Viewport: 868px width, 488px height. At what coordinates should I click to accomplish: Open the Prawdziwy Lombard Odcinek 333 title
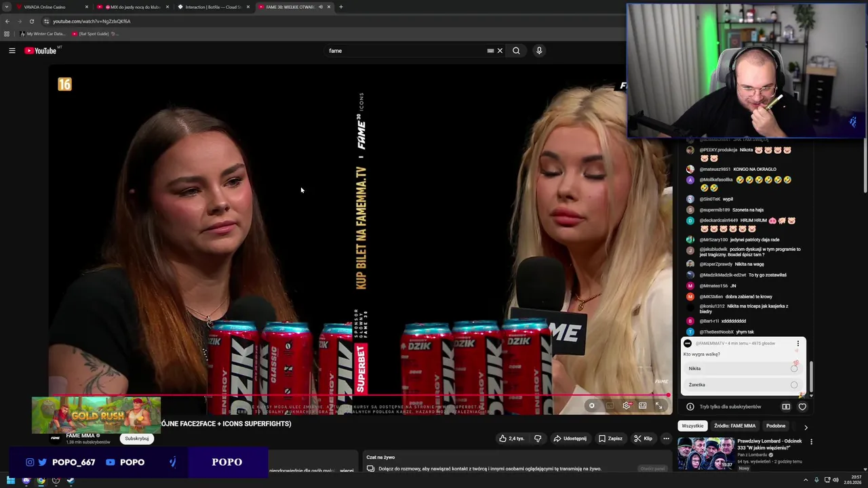770,445
